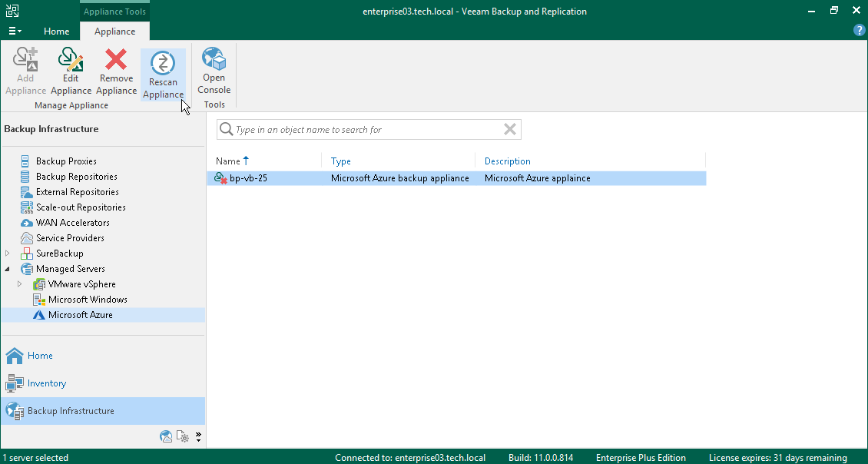868x464 pixels.
Task: Click Enterprise Plus Edition status text
Action: 641,458
